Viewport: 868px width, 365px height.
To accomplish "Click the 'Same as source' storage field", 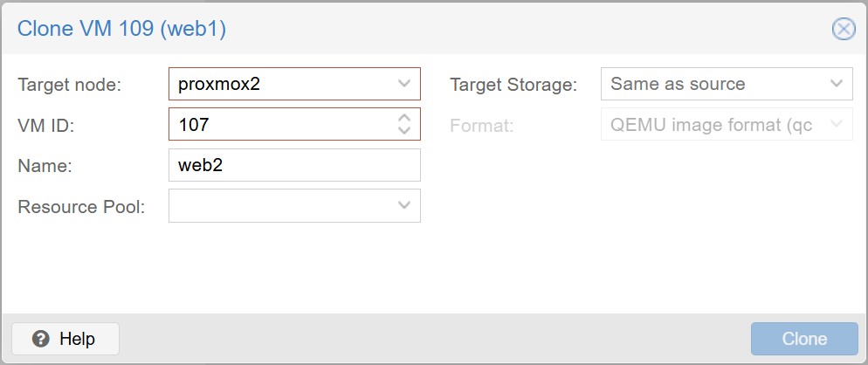I will [712, 84].
